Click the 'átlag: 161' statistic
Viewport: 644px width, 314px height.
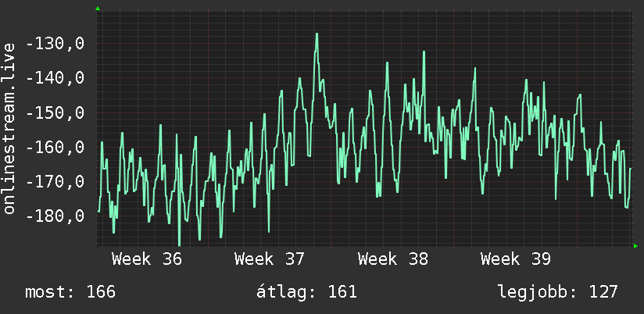click(x=306, y=292)
